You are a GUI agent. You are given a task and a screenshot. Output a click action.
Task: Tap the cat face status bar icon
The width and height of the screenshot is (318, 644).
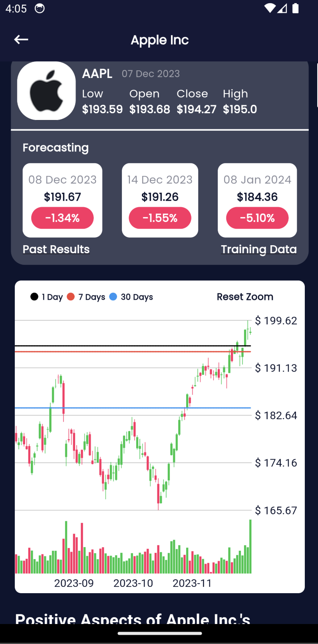[x=40, y=8]
